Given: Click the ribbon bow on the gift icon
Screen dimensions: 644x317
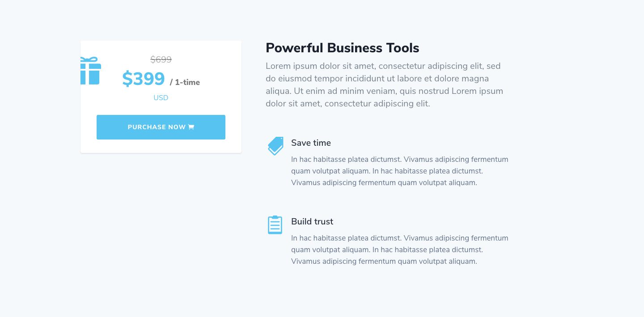Looking at the screenshot, I should [x=89, y=60].
